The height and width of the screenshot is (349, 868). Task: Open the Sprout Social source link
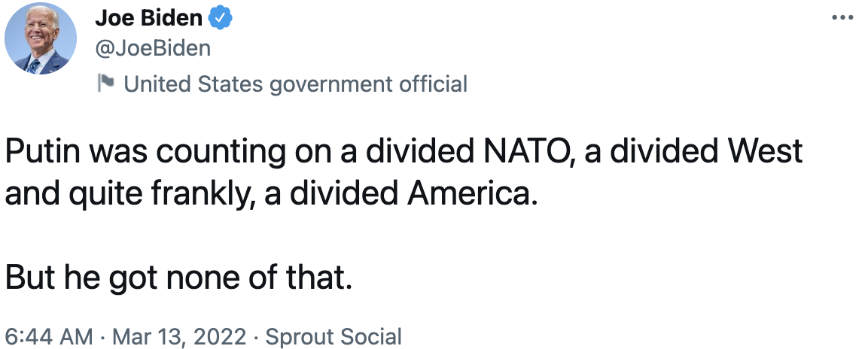pos(333,336)
